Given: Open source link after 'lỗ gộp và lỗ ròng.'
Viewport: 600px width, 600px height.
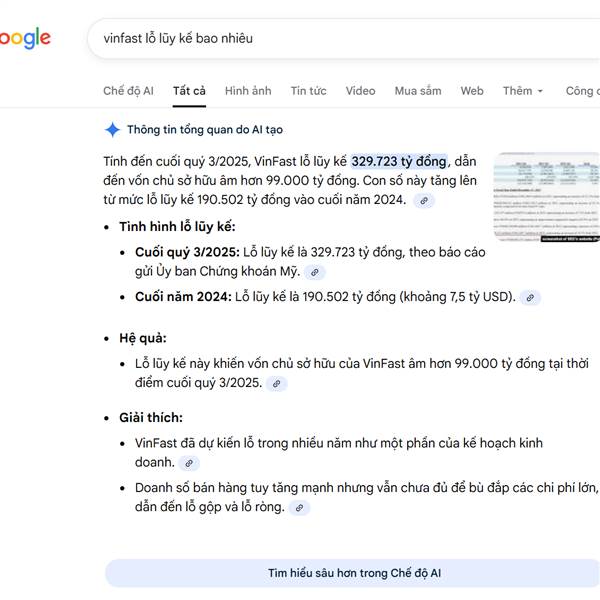Looking at the screenshot, I should point(299,508).
